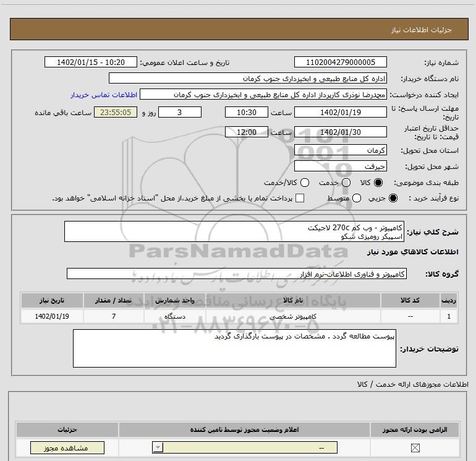This screenshot has width=476, height=461.
Task: Click the دستگاه unit cell
Action: 175,316
